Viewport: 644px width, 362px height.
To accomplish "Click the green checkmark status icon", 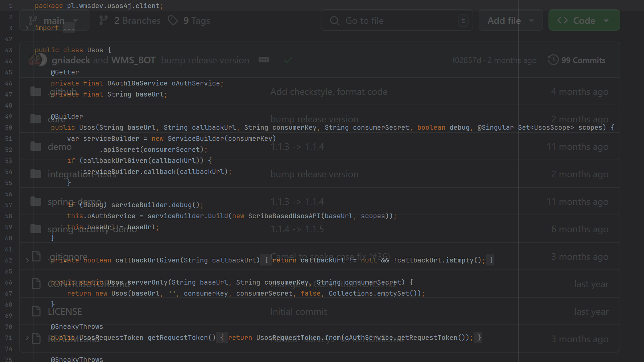I will (288, 60).
